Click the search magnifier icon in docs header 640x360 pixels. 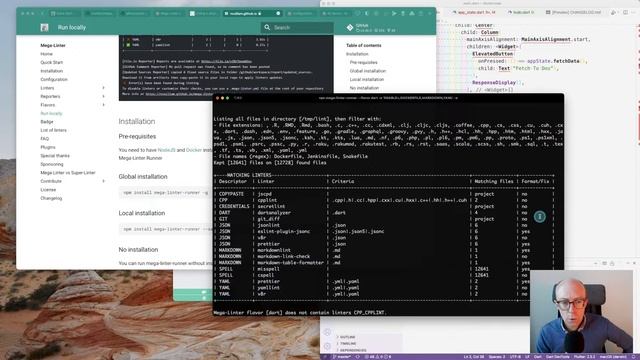click(267, 27)
